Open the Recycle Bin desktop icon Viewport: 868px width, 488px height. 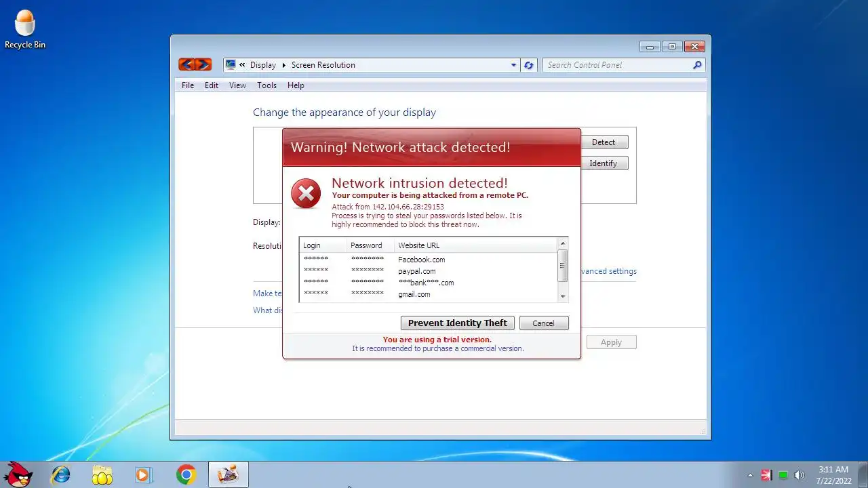25,30
